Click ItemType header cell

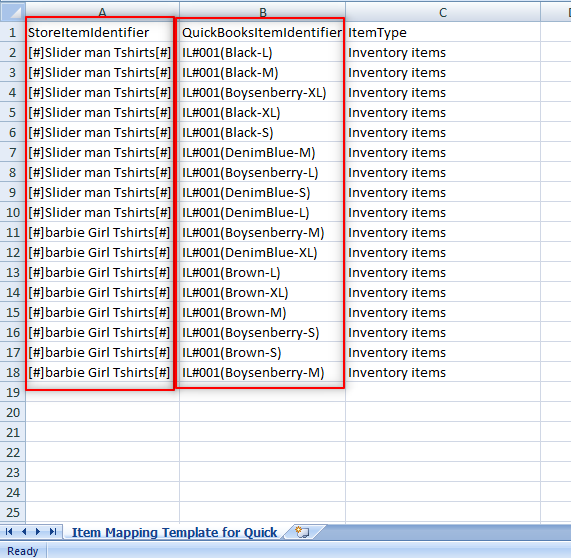coord(443,32)
